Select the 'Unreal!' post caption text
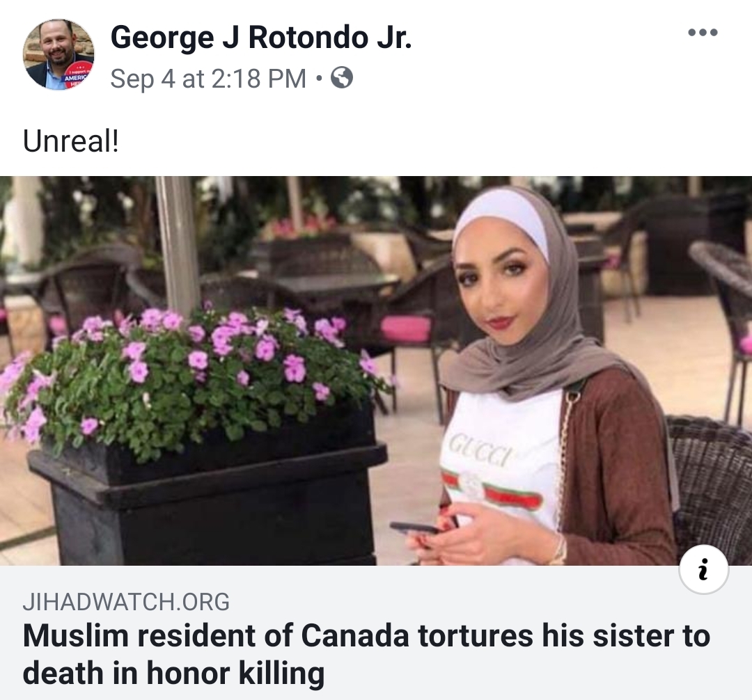752x700 pixels. [x=70, y=141]
